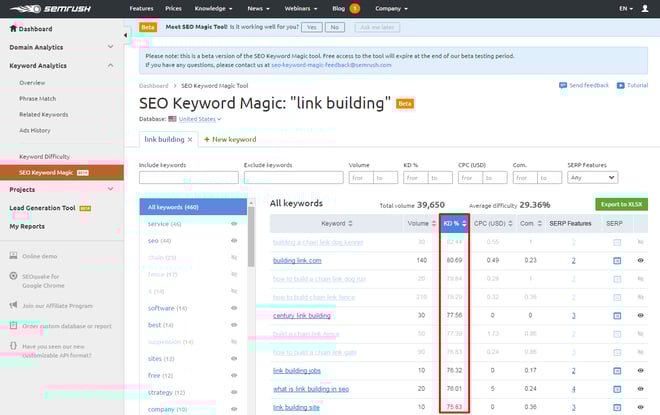The height and width of the screenshot is (415, 660).
Task: Toggle visibility of strategy group
Action: (234, 392)
